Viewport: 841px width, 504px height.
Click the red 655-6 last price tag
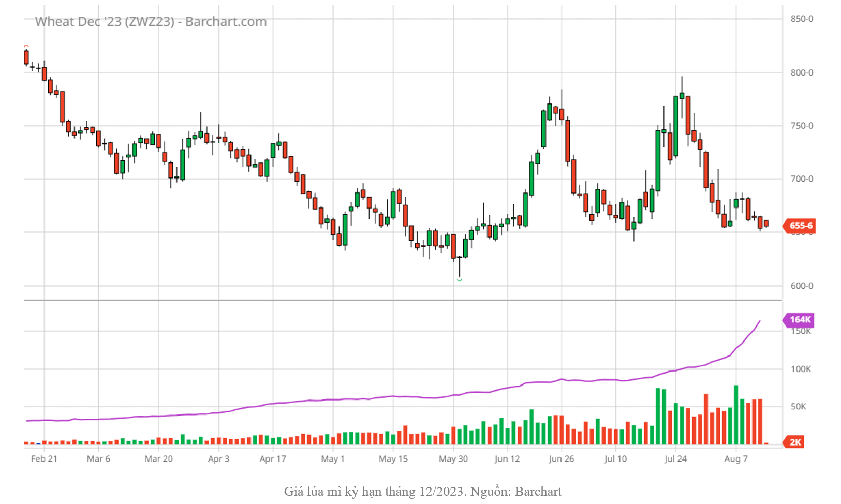point(799,226)
